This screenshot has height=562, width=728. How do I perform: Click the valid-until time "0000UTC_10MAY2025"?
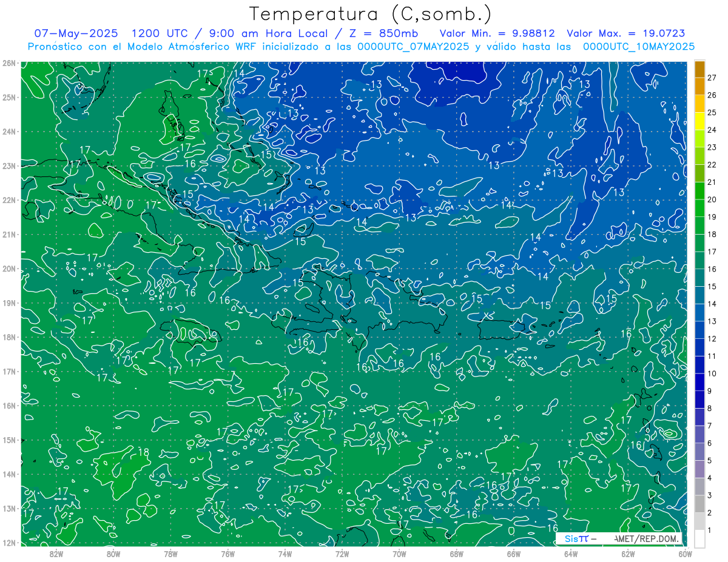639,46
